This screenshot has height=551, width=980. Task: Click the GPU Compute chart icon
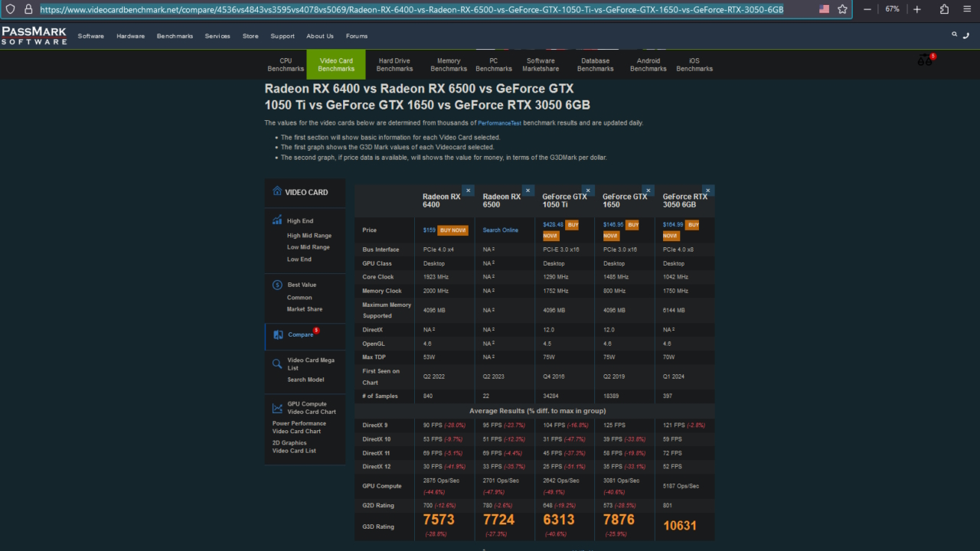pos(277,408)
